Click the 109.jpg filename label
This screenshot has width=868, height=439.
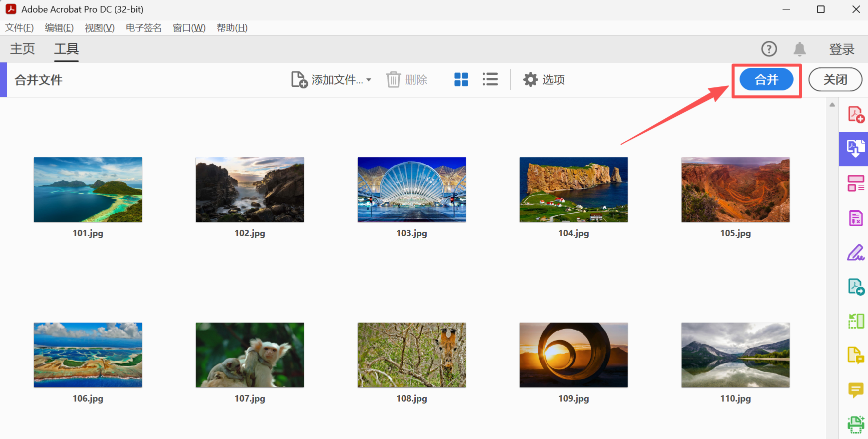click(x=574, y=399)
